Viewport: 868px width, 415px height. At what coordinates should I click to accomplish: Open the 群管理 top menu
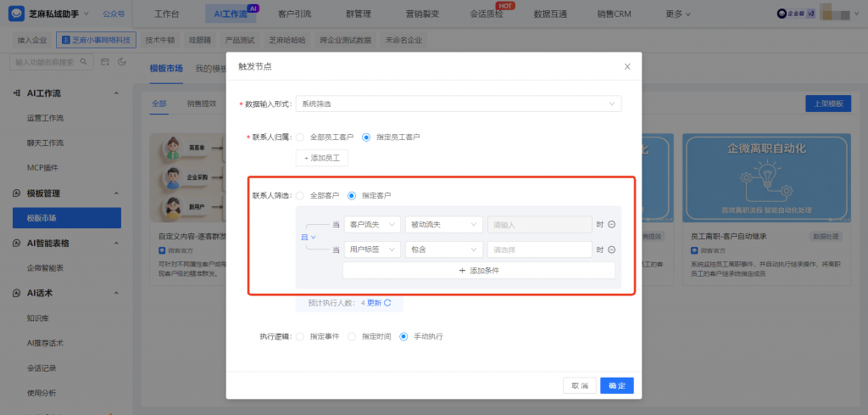coord(359,14)
